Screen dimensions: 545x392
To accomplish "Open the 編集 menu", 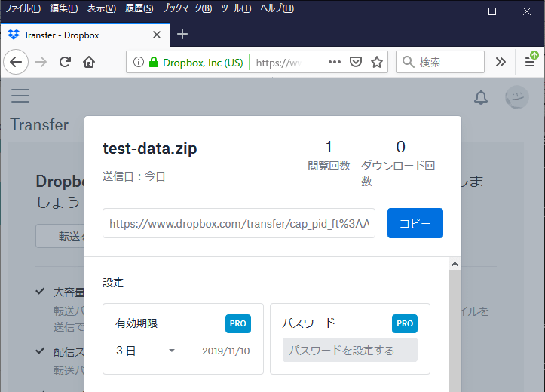I will click(63, 8).
